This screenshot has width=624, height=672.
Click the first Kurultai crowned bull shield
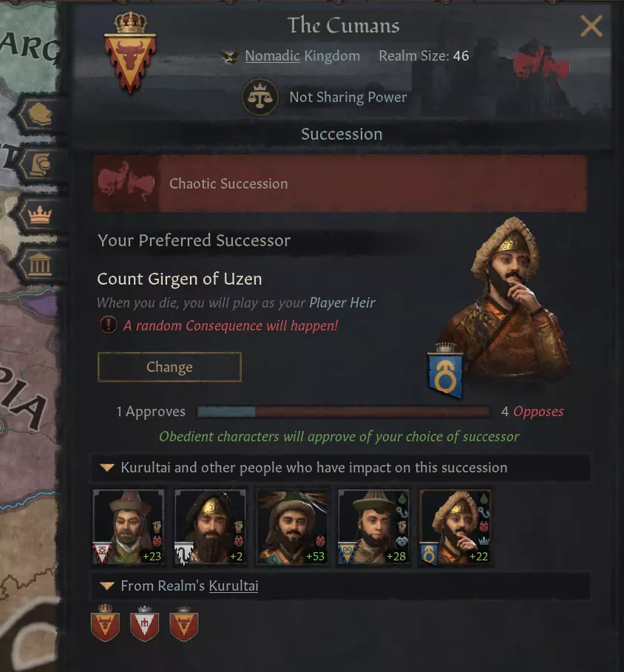(106, 622)
